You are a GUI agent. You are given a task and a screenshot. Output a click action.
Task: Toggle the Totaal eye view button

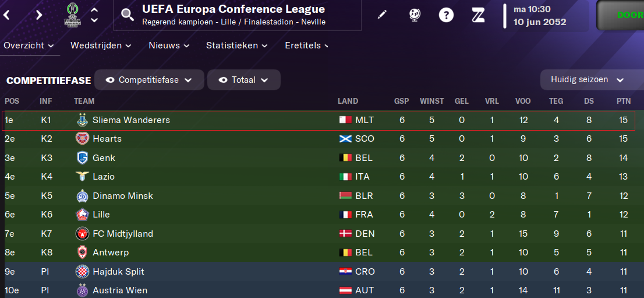pyautogui.click(x=244, y=80)
